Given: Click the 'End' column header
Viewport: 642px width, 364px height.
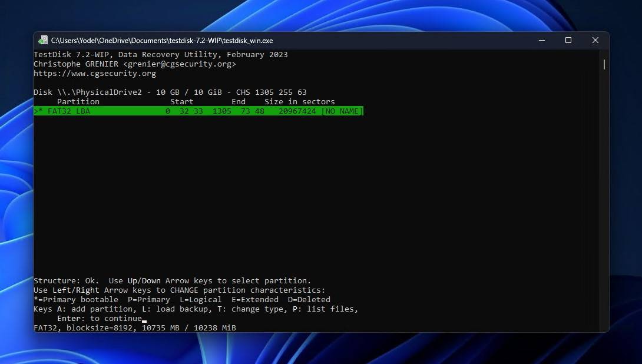Looking at the screenshot, I should [239, 101].
